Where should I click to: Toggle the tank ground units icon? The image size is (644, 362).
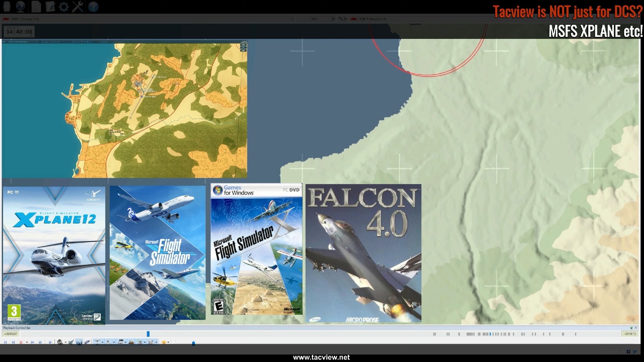[x=131, y=342]
